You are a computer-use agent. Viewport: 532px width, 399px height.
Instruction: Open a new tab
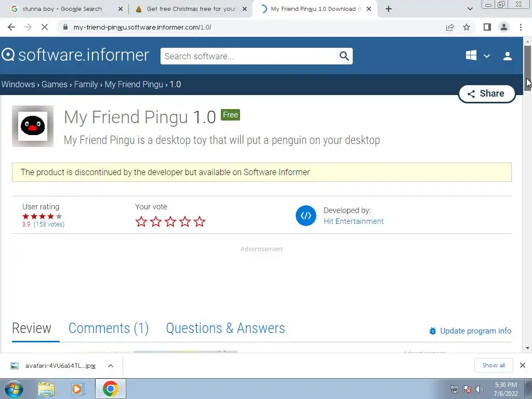pos(389,9)
